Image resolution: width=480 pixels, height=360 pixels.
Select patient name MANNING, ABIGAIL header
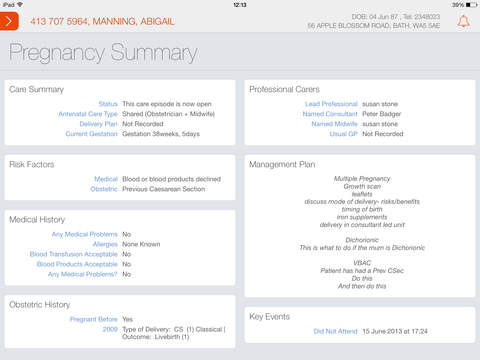133,21
